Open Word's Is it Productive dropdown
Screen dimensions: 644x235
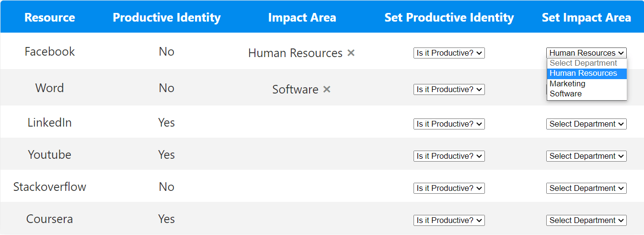449,89
